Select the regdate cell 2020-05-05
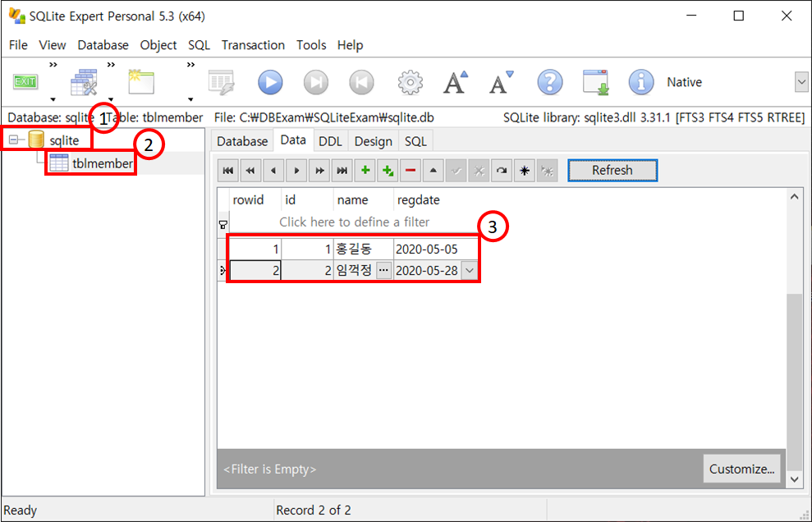Viewport: 812px width, 522px height. coord(436,249)
